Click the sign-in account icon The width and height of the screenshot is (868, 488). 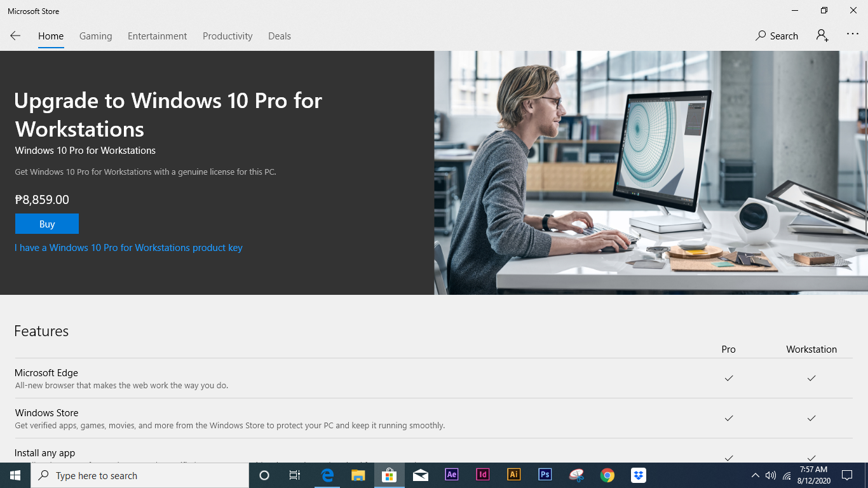pyautogui.click(x=822, y=36)
